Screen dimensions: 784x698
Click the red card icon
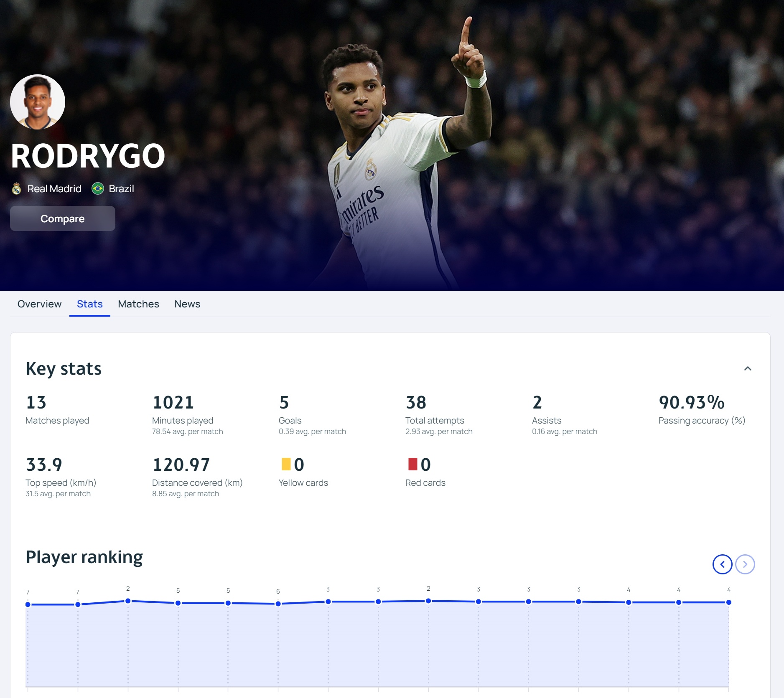coord(412,464)
